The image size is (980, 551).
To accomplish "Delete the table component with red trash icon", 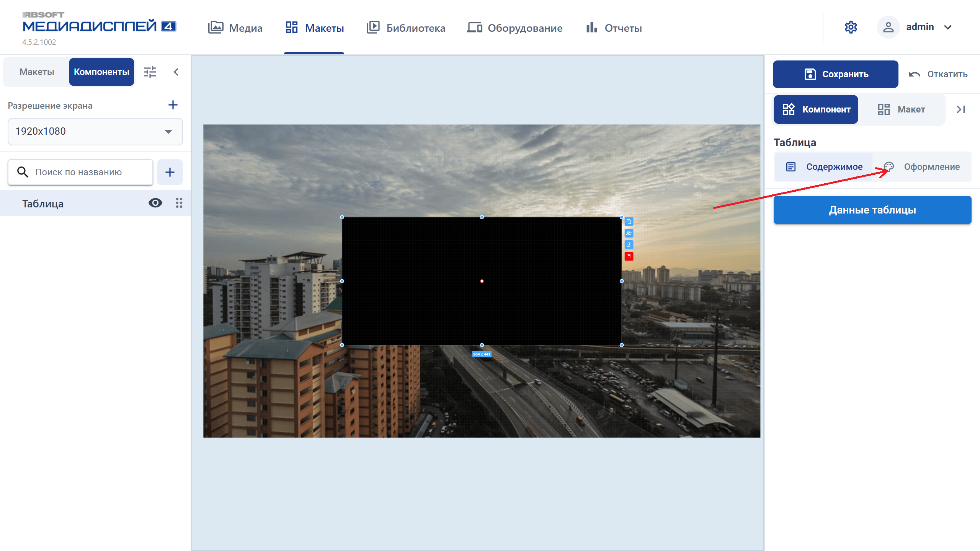I will [629, 256].
